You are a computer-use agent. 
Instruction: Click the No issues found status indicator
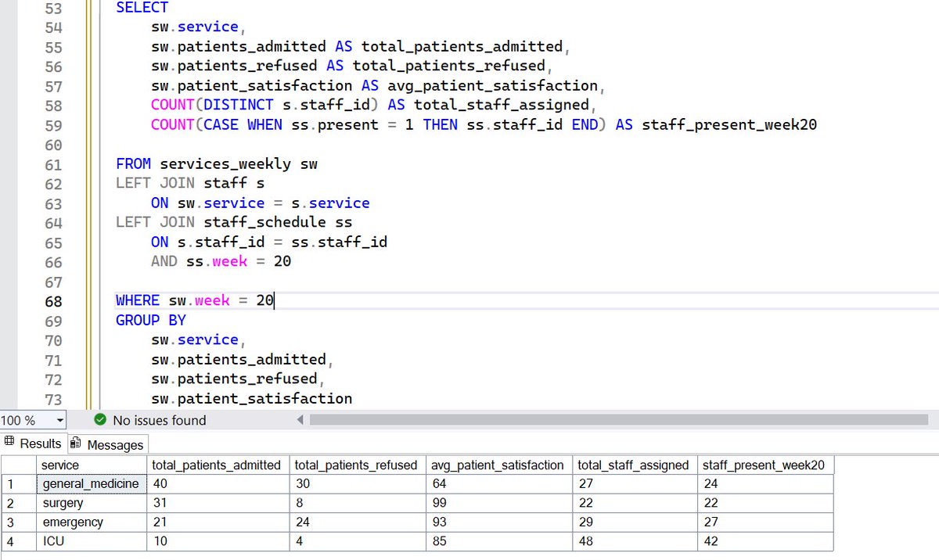point(150,420)
